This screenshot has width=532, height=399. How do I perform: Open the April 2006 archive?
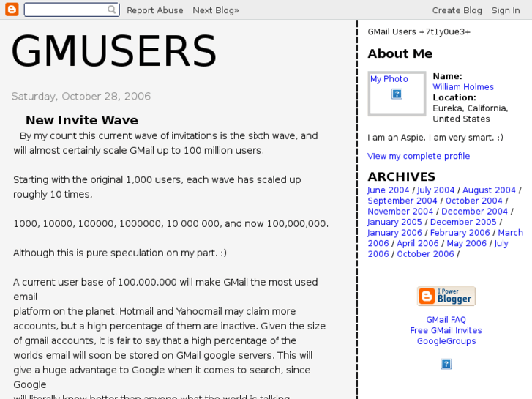pyautogui.click(x=418, y=243)
